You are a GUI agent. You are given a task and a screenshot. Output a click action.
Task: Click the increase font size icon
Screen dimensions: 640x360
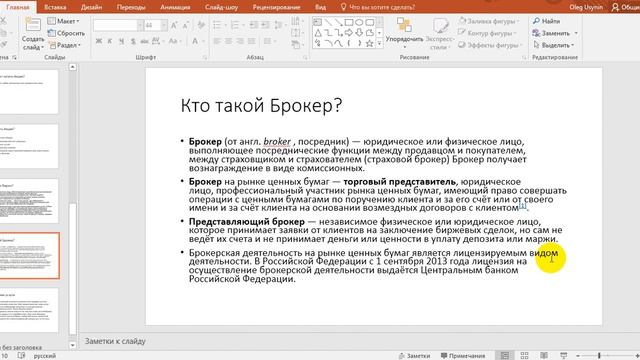174,25
